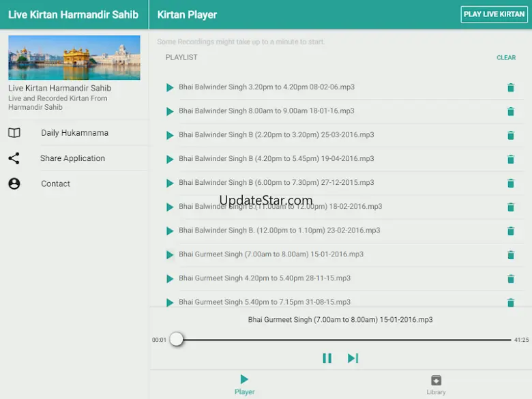Delete Bhai Balwinder Singh B 25-03-2016 track
Viewport: 532px width, 399px height.
pos(510,136)
